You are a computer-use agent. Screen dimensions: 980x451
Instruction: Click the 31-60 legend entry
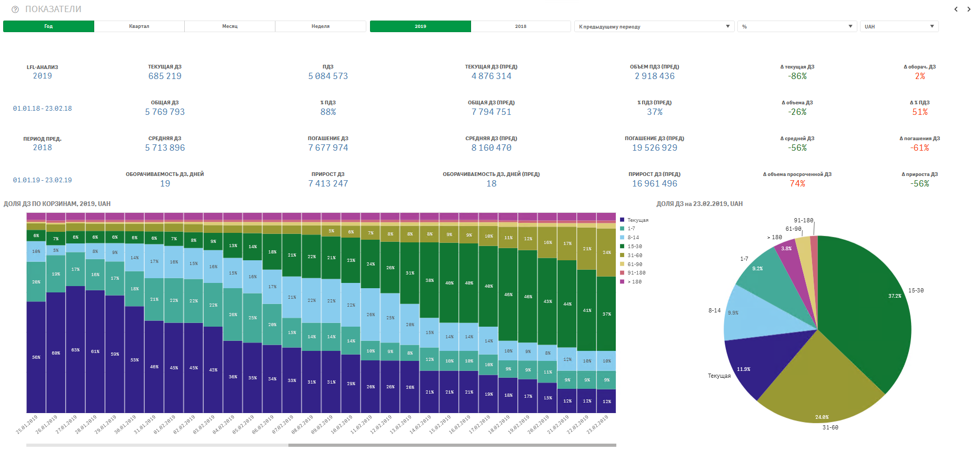coord(634,256)
